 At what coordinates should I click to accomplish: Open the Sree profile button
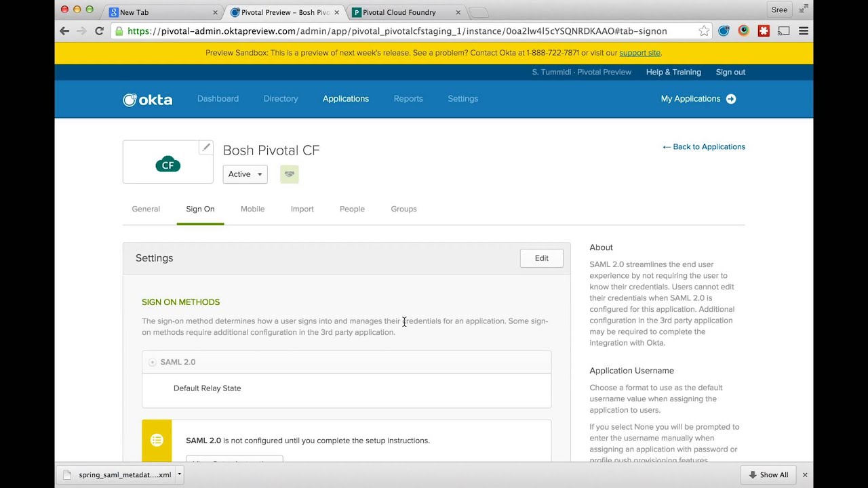[x=779, y=9]
